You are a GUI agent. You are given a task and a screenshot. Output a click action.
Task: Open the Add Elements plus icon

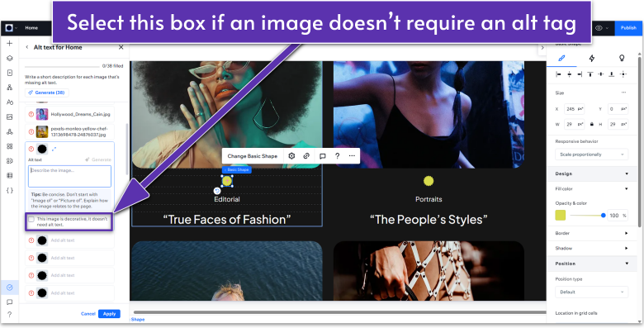pos(10,44)
